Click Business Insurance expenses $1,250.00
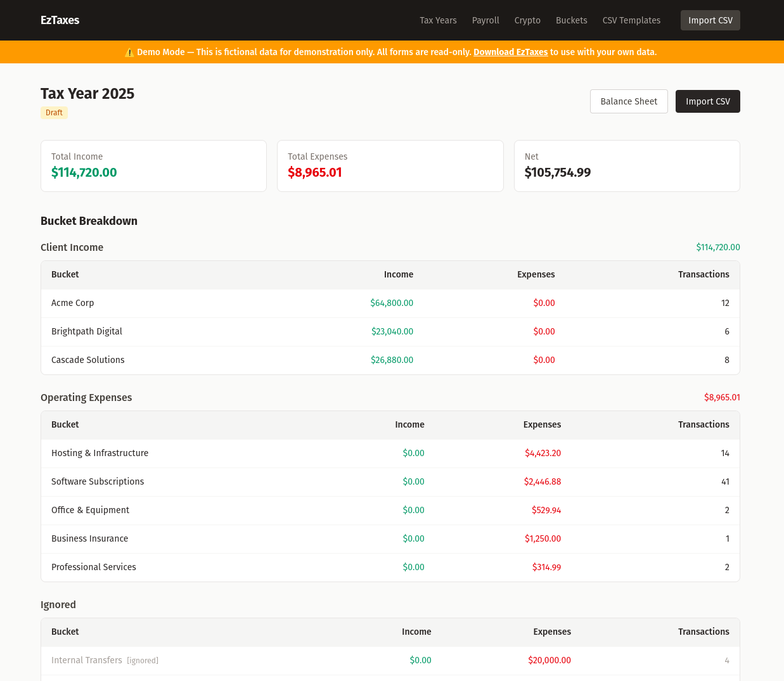Viewport: 784px width, 681px height. tap(543, 538)
